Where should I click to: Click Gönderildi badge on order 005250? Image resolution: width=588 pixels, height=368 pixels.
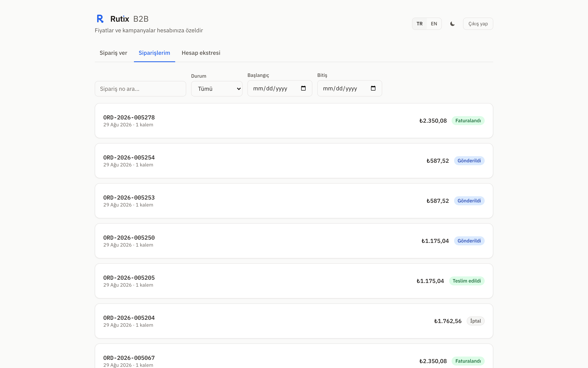(x=469, y=241)
